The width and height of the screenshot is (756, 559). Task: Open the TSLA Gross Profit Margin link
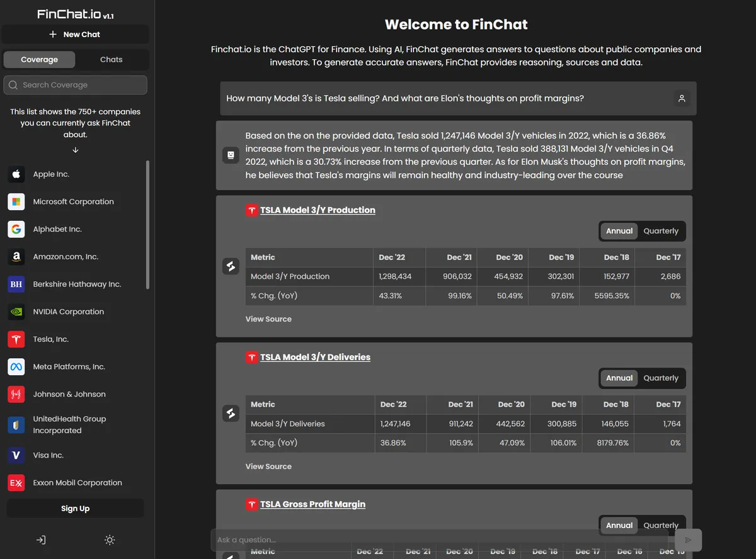pos(312,504)
